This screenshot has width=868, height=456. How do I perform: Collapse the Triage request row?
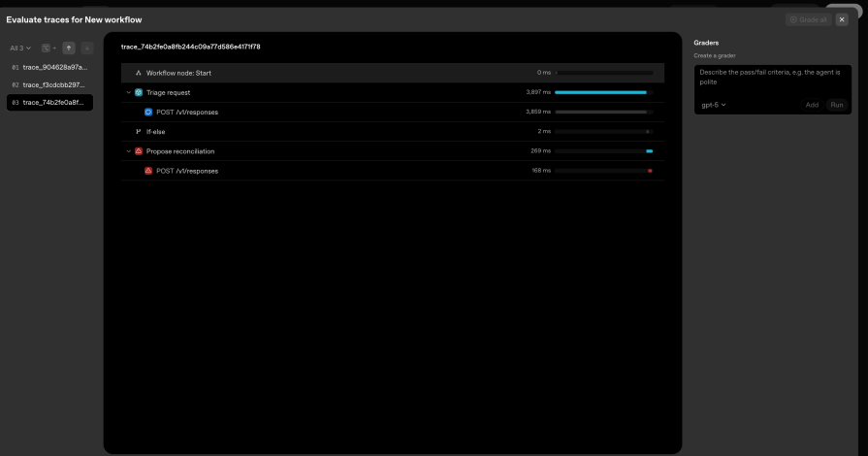tap(128, 92)
